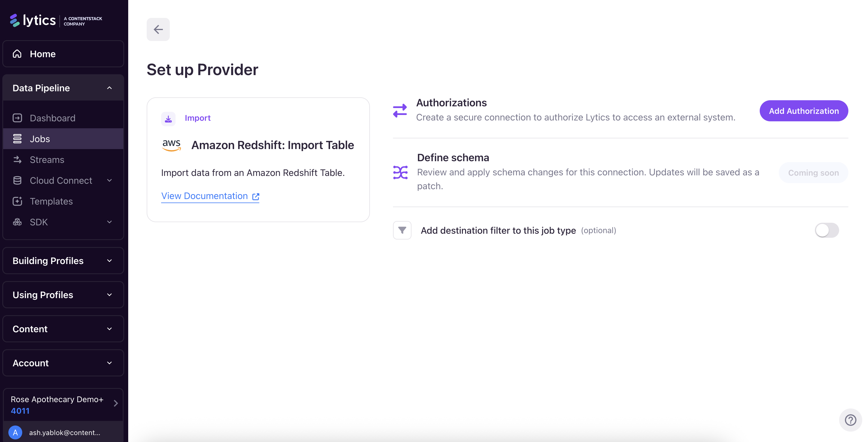The height and width of the screenshot is (442, 868).
Task: Click the destination filter funnel icon
Action: [x=402, y=230]
